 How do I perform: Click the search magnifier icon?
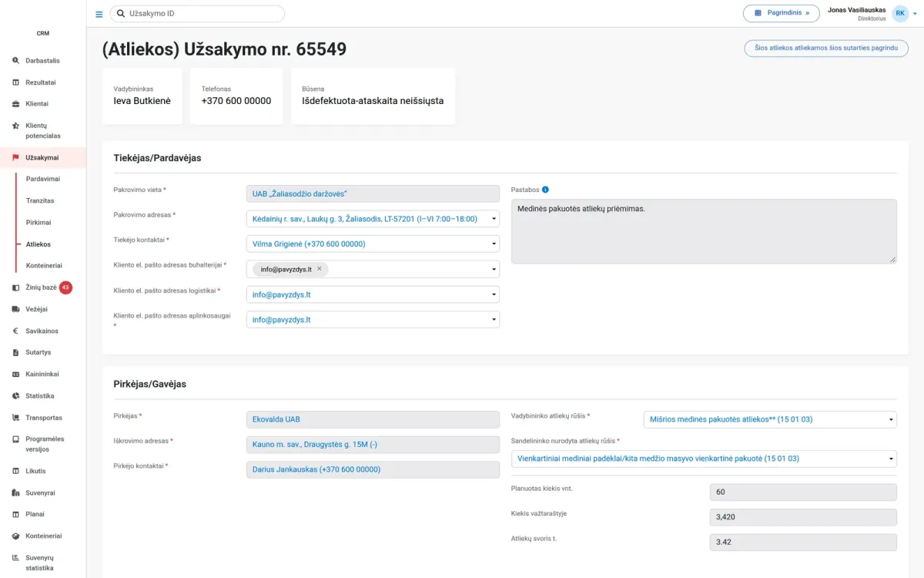121,14
